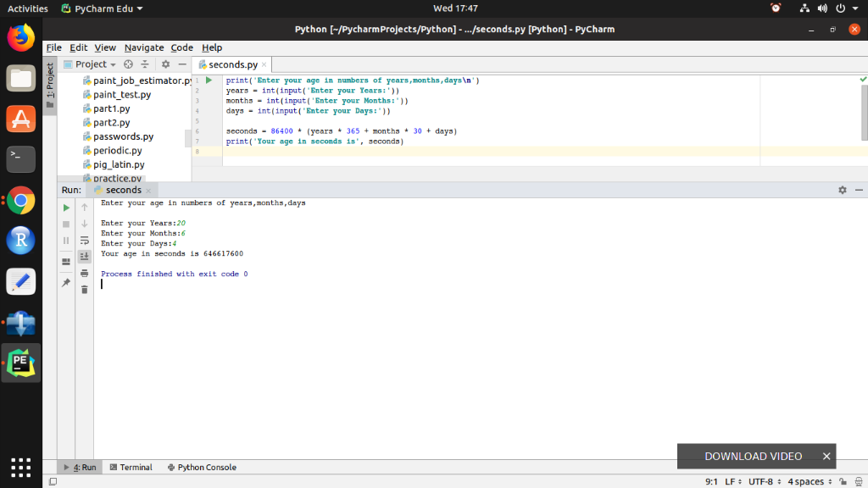The height and width of the screenshot is (488, 868).
Task: Select files with the Project crosshair icon
Action: point(129,64)
